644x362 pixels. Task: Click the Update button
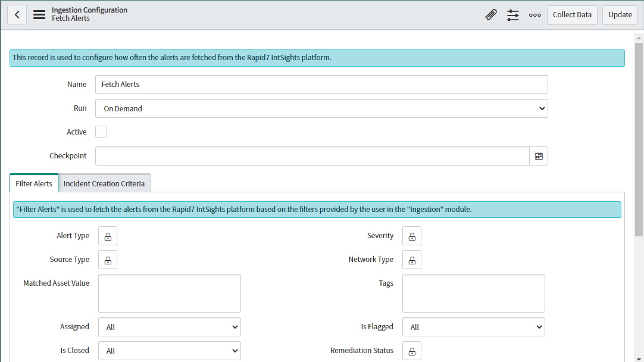point(620,15)
